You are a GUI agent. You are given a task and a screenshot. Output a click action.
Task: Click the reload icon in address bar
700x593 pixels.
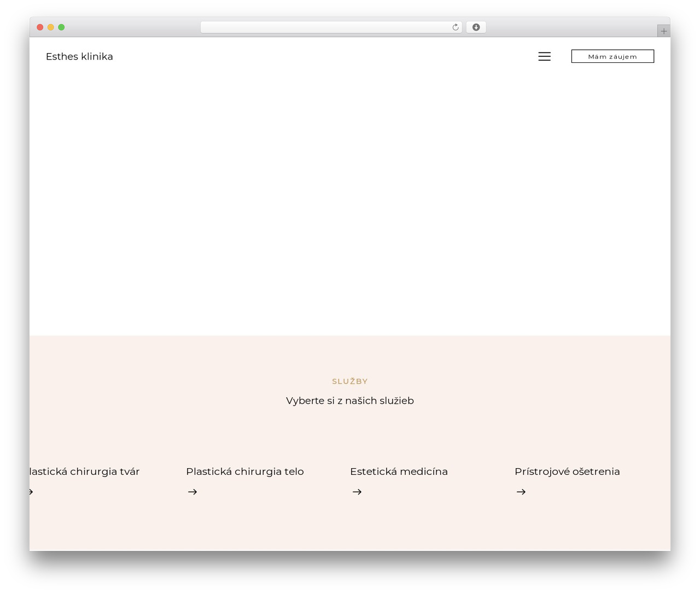pyautogui.click(x=456, y=27)
